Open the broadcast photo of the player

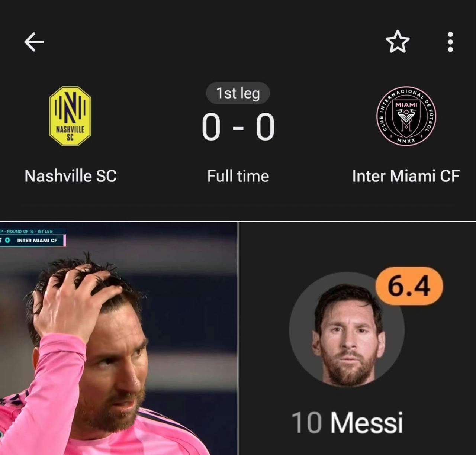tap(119, 338)
